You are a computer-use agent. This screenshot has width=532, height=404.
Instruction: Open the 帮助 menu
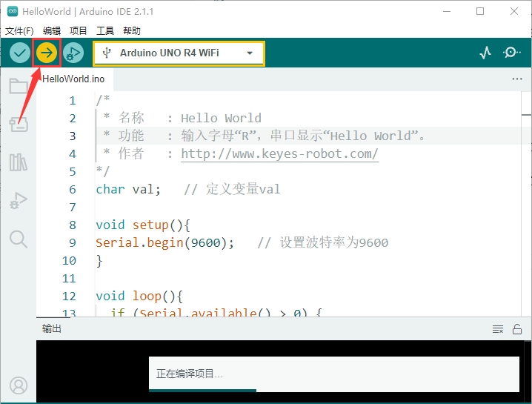click(x=132, y=31)
